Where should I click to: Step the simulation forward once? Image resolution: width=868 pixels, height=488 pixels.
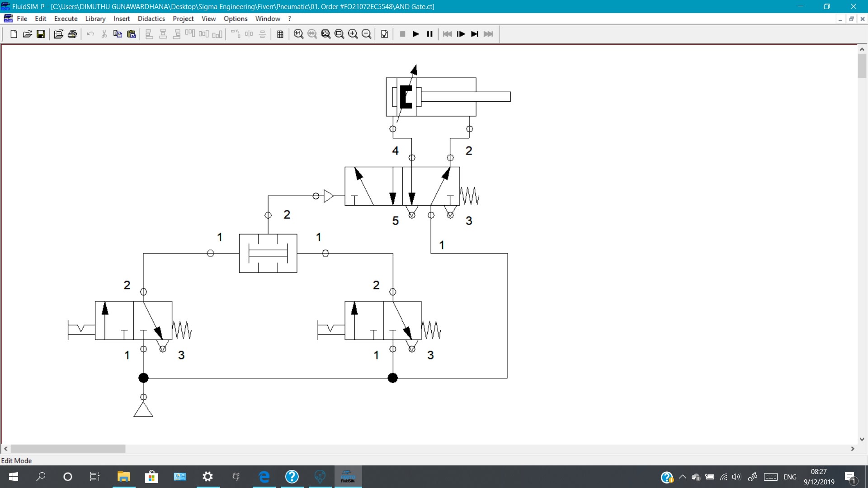461,34
